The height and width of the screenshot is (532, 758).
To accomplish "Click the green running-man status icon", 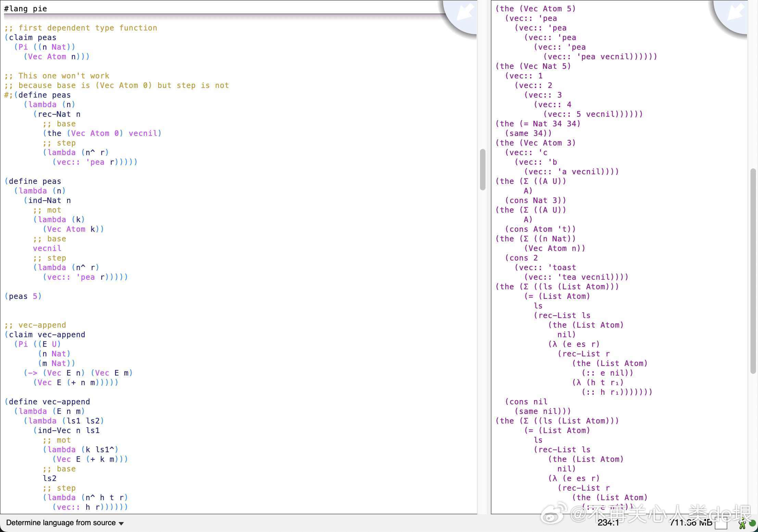I will pyautogui.click(x=742, y=524).
